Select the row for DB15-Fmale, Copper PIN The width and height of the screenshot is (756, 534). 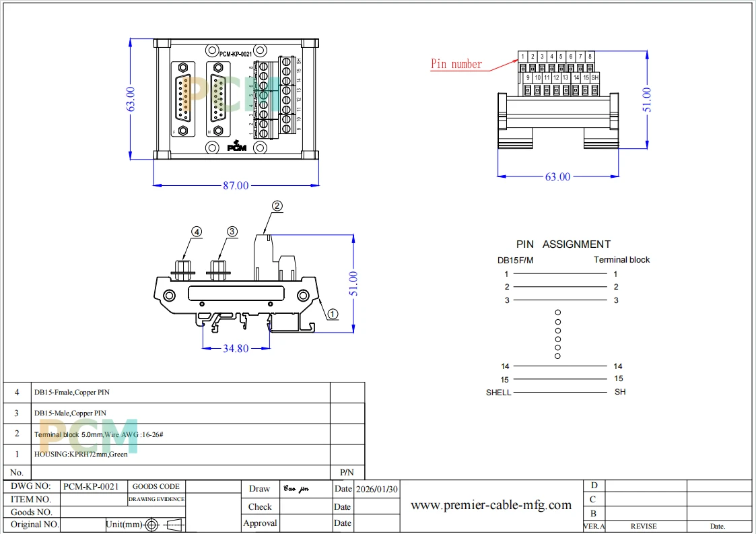(184, 393)
